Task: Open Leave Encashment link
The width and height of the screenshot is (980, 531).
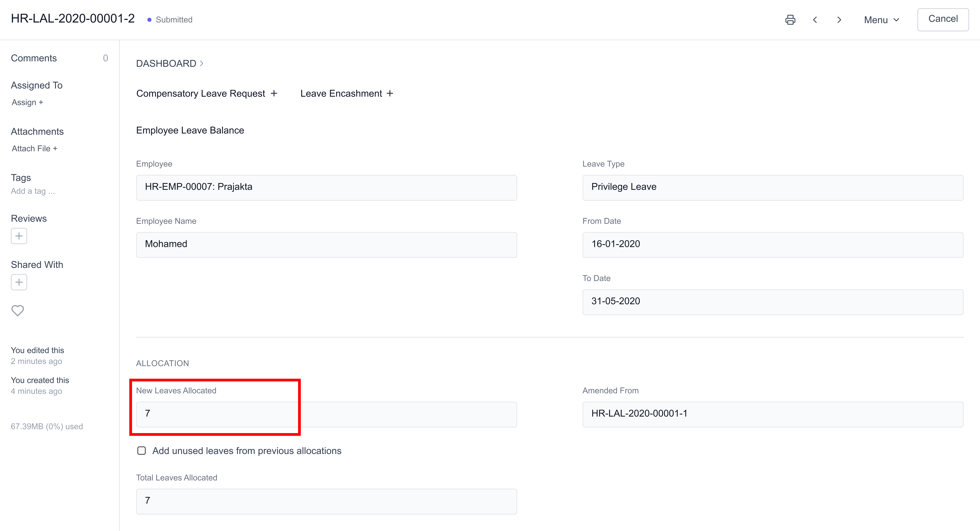Action: [x=341, y=93]
